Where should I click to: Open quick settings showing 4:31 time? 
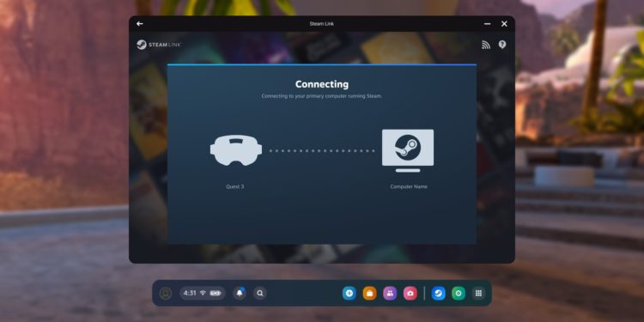pyautogui.click(x=203, y=294)
